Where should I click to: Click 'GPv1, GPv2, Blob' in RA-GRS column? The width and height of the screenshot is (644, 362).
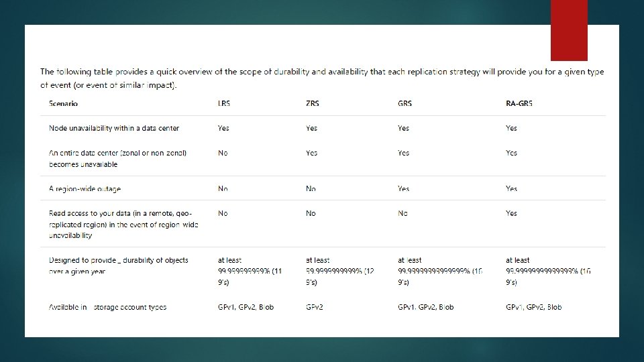tap(534, 307)
